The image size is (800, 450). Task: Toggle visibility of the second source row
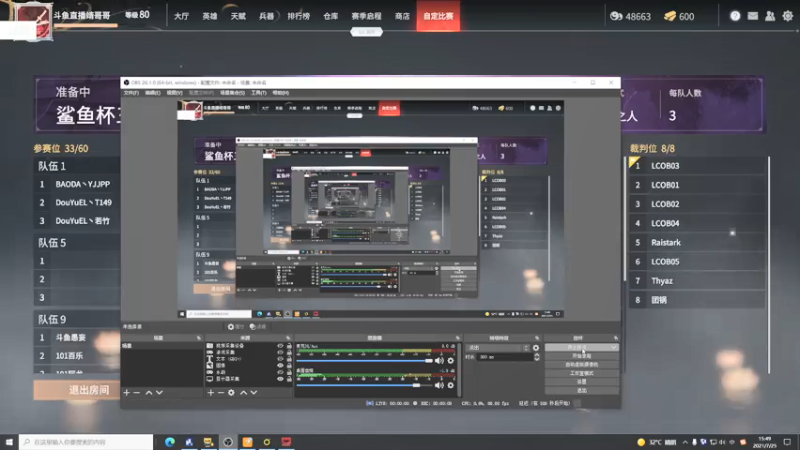(x=280, y=353)
